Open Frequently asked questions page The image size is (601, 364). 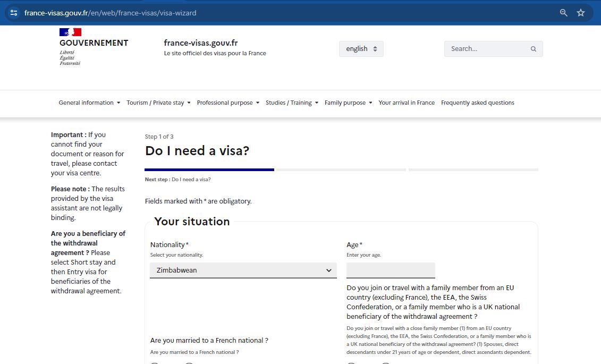[x=477, y=103]
